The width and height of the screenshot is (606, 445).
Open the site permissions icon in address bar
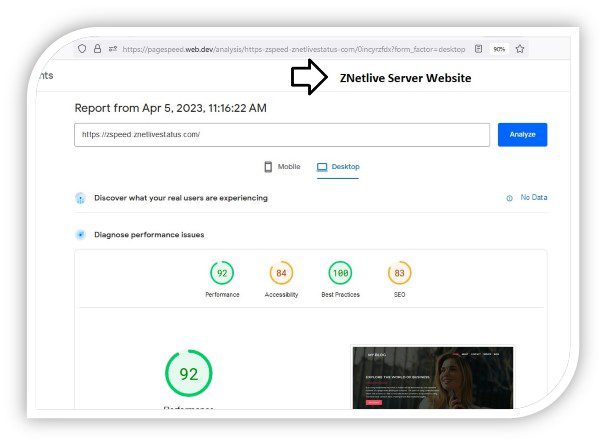click(112, 48)
